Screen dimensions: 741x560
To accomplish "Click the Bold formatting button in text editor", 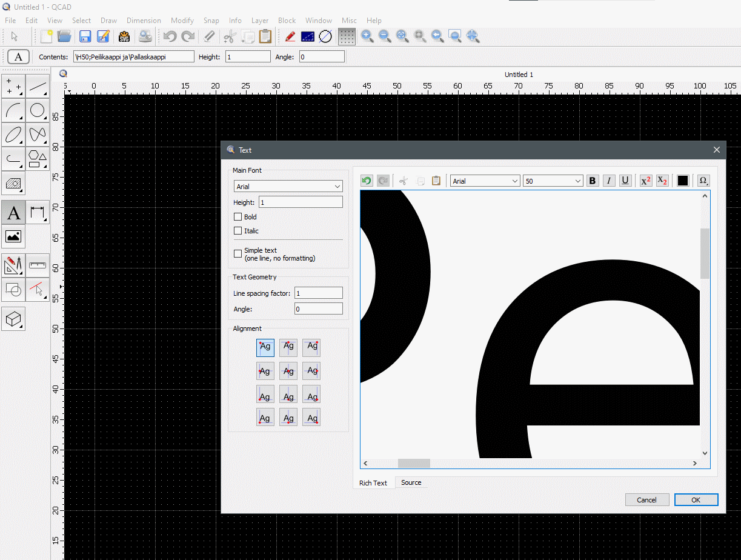I will pyautogui.click(x=593, y=181).
